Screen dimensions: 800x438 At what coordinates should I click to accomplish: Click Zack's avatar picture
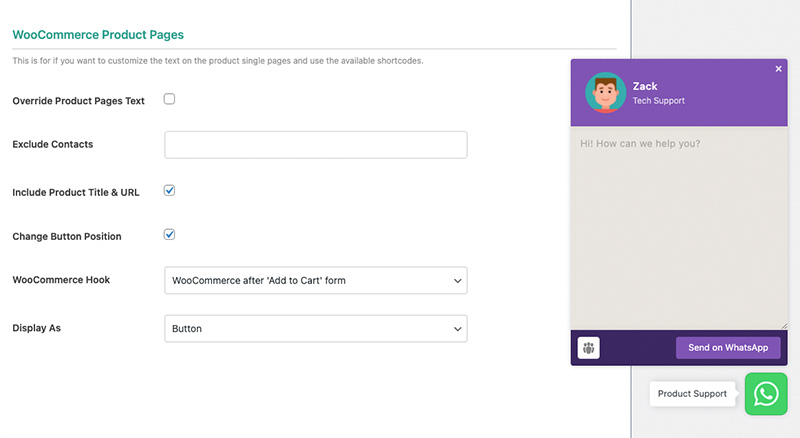(x=605, y=93)
